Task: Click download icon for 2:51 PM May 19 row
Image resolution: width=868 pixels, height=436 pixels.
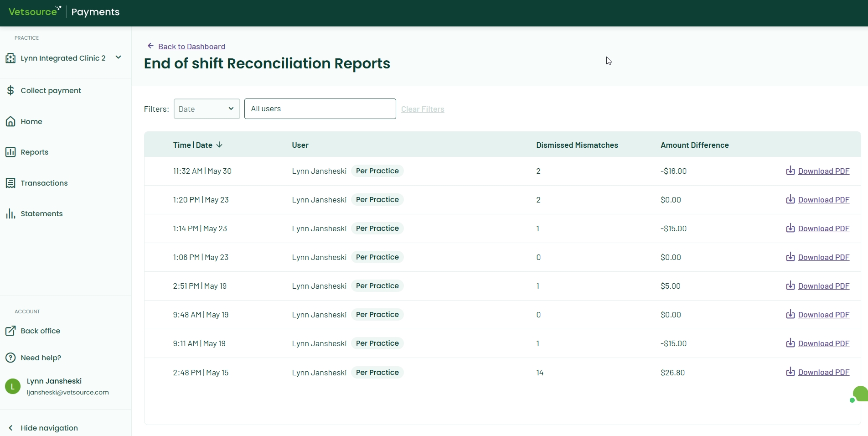Action: pos(790,285)
